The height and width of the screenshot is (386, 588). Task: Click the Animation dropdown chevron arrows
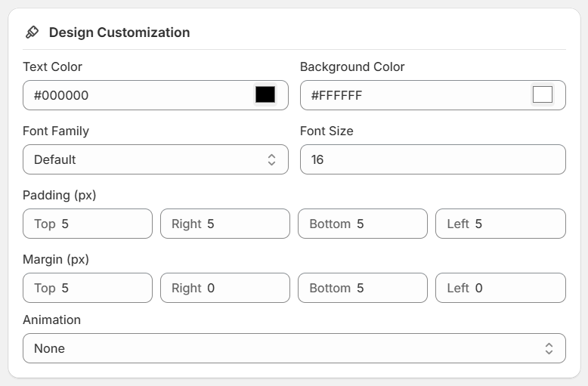[549, 348]
